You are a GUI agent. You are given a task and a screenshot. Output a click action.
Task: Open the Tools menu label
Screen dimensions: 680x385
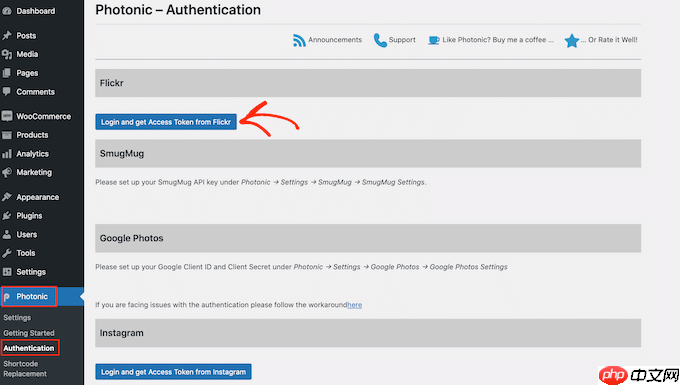pyautogui.click(x=26, y=253)
